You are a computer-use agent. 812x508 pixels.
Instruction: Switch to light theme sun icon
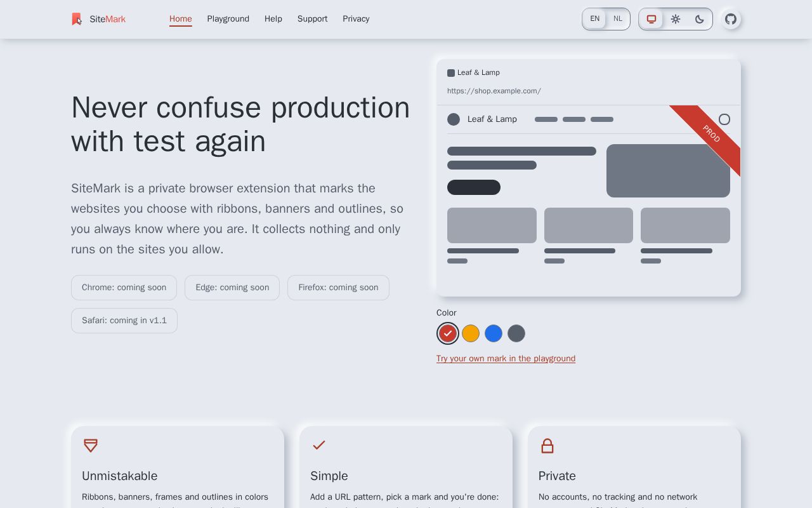click(x=676, y=19)
